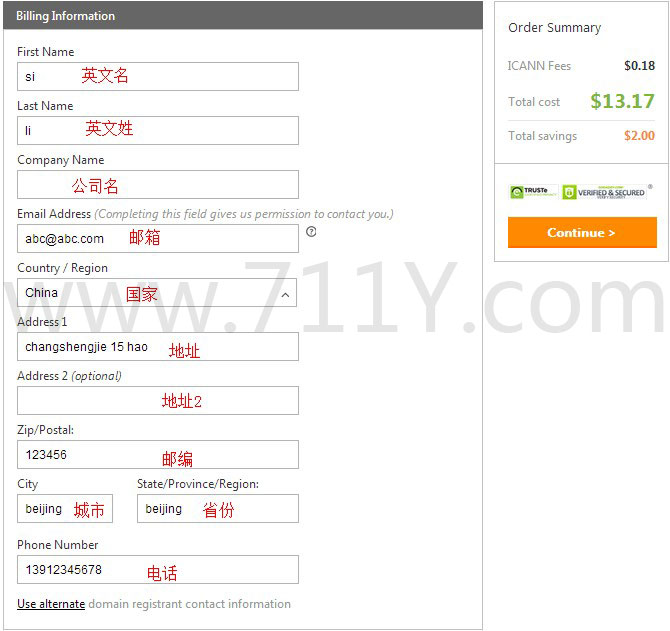
Task: Click the Order Summary heading
Action: coord(554,28)
